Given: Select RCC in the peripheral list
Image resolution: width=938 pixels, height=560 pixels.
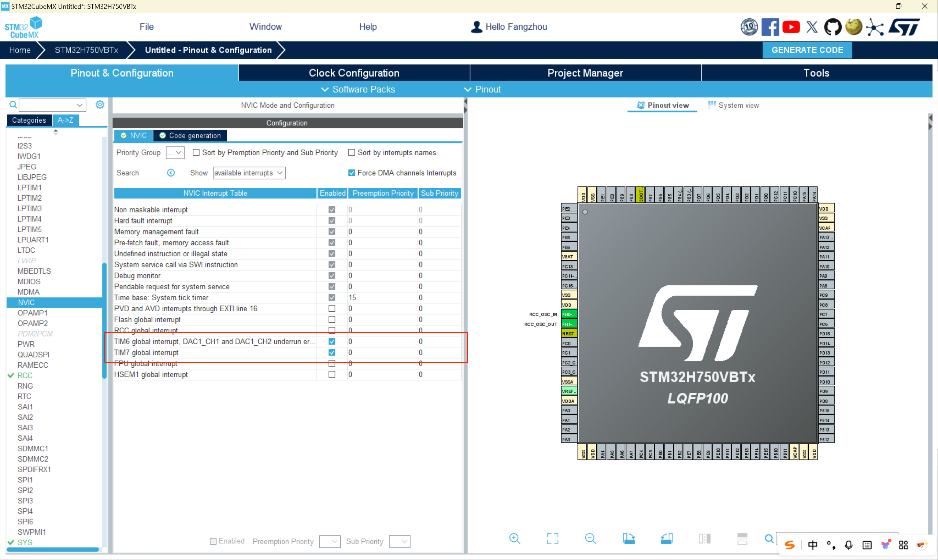Looking at the screenshot, I should 25,375.
